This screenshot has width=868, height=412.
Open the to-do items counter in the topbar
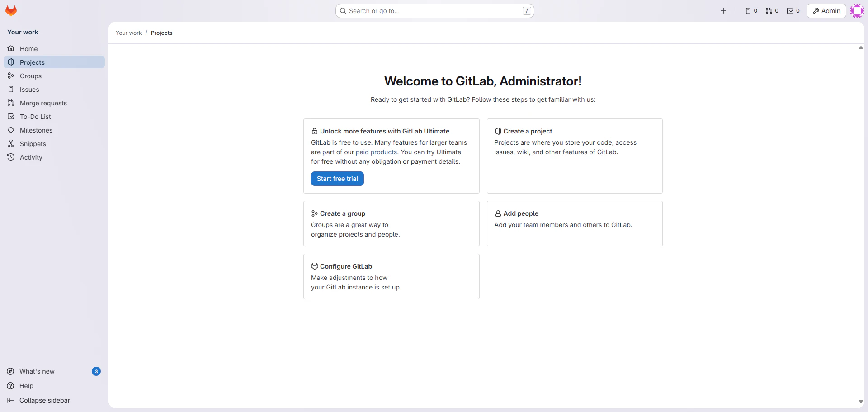[793, 10]
